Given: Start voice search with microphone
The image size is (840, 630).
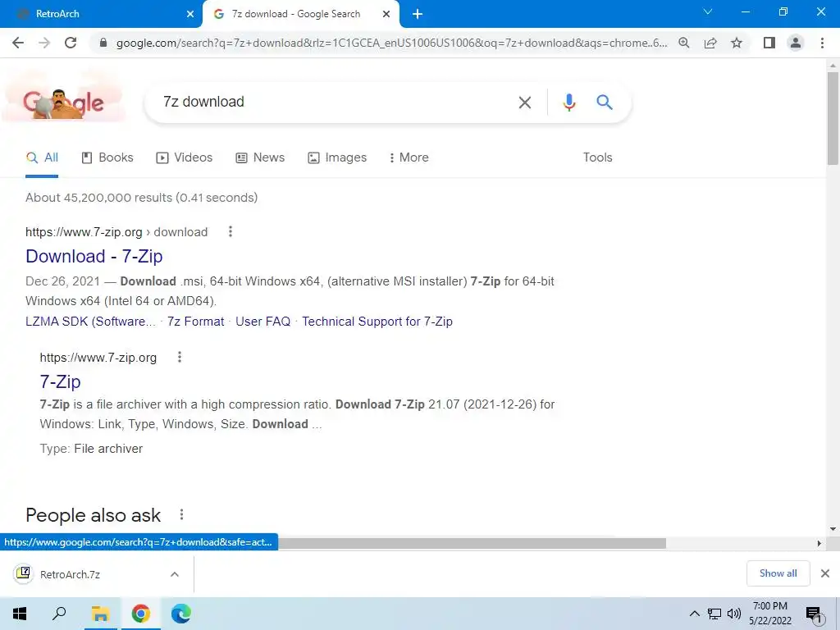Looking at the screenshot, I should 569,102.
